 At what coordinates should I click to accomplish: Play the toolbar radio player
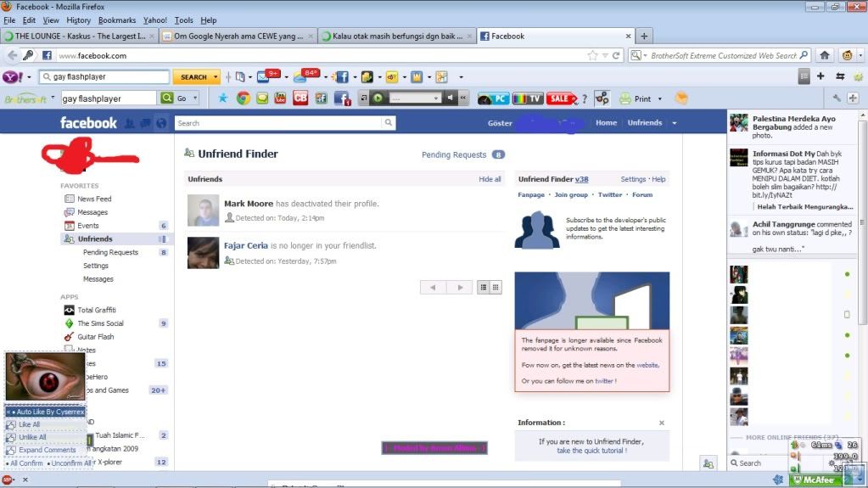coord(378,98)
